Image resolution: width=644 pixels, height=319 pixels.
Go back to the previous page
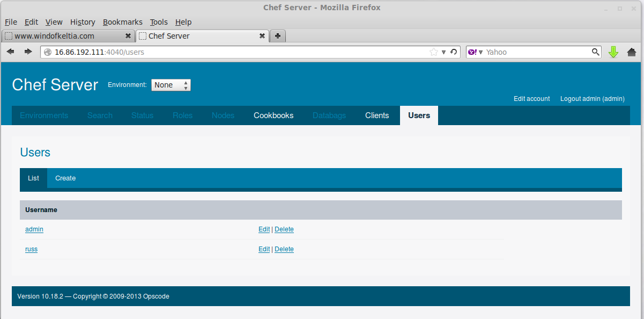[10, 52]
